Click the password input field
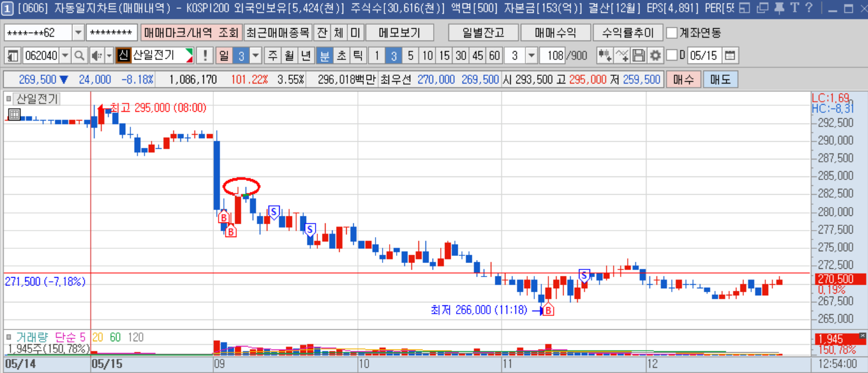 click(x=112, y=33)
